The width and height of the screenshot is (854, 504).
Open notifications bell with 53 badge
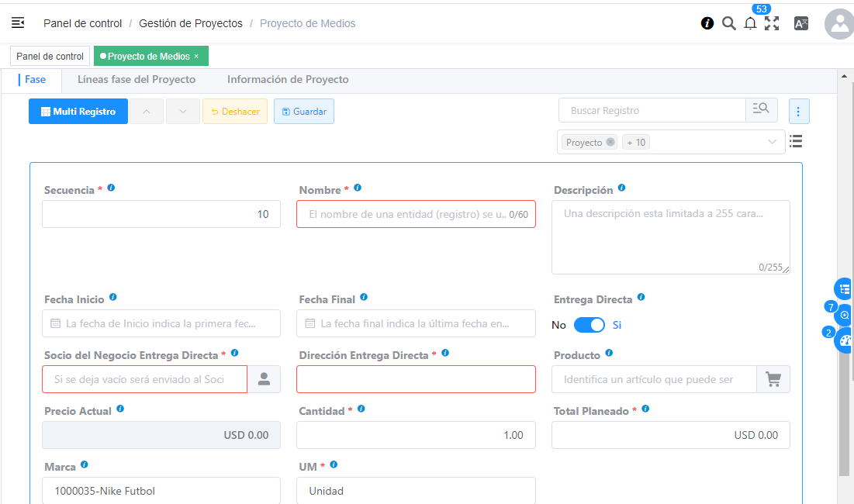[750, 23]
